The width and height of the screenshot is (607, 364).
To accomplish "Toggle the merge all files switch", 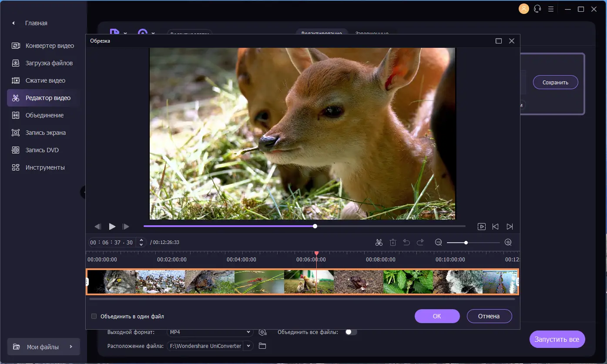I will (351, 332).
